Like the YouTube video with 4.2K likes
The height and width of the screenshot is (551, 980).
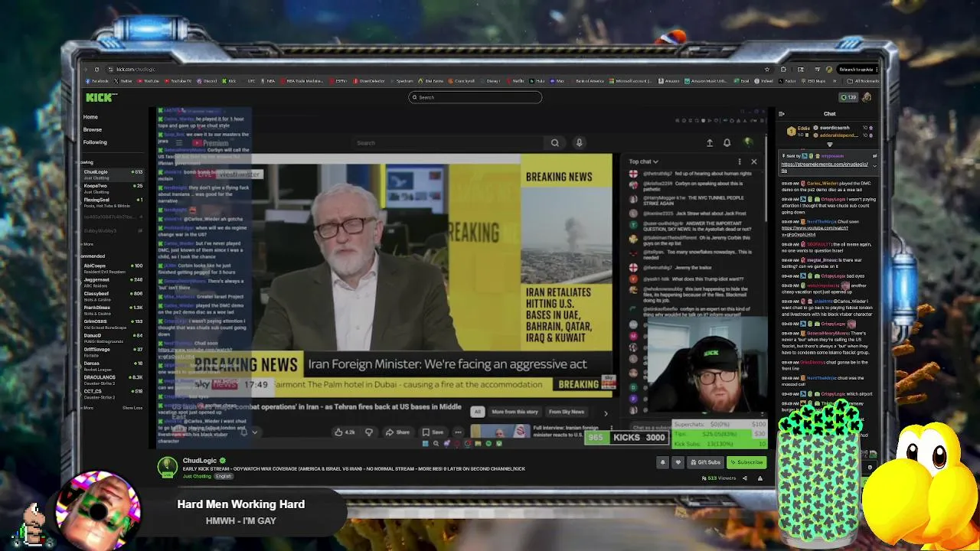point(344,432)
